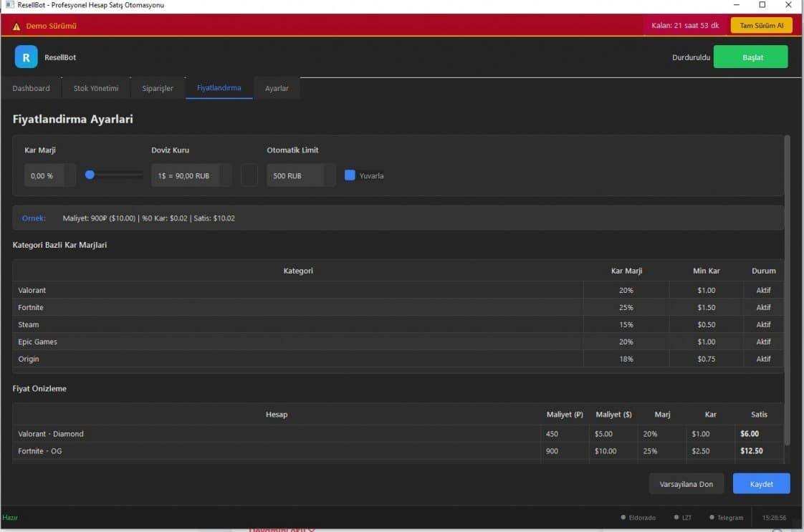Screen dimensions: 804x532
Task: Switch to the Stok Yönetimi tab
Action: tap(96, 88)
